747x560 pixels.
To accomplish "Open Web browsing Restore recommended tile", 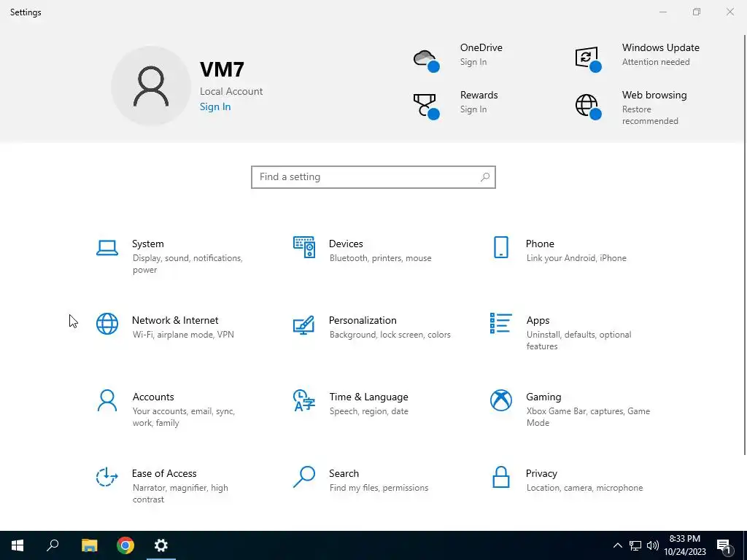I will pyautogui.click(x=631, y=108).
